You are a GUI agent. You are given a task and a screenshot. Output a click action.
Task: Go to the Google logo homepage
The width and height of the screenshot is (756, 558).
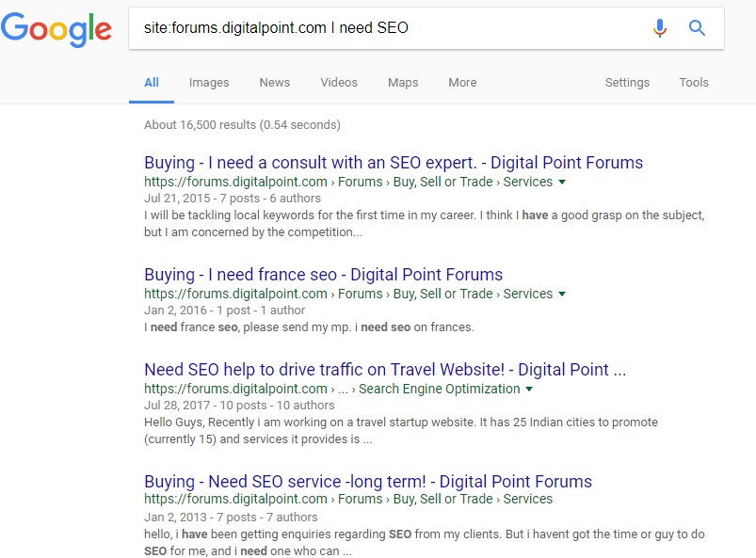(x=56, y=29)
